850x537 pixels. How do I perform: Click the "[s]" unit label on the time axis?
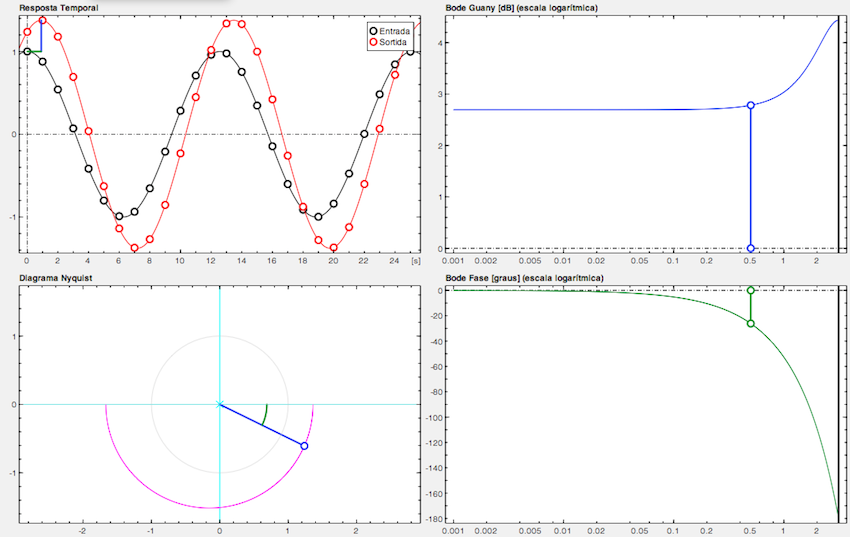(x=416, y=261)
